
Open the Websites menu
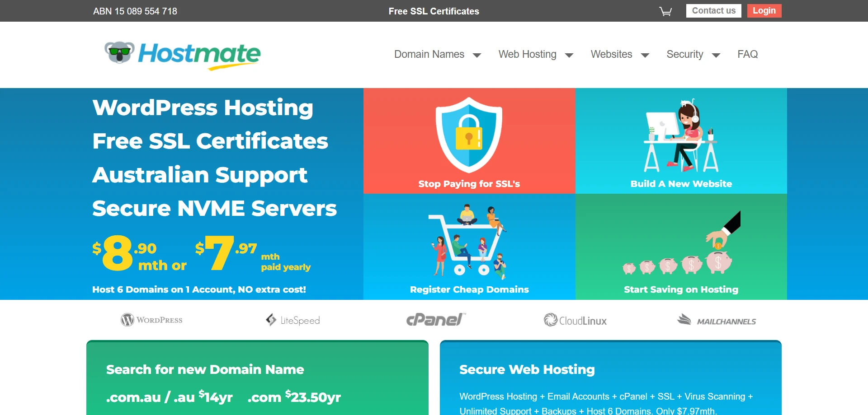click(611, 54)
